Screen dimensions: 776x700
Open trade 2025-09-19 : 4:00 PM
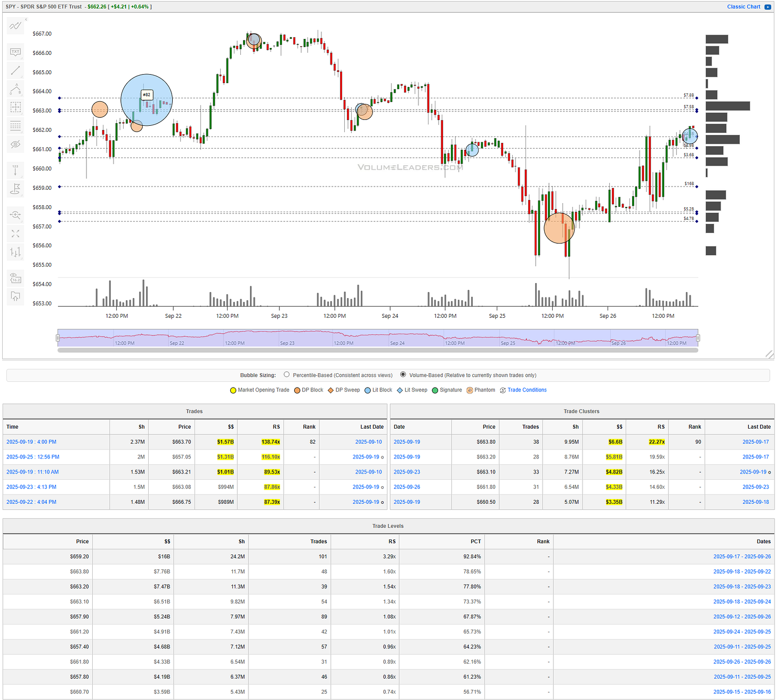(x=31, y=442)
